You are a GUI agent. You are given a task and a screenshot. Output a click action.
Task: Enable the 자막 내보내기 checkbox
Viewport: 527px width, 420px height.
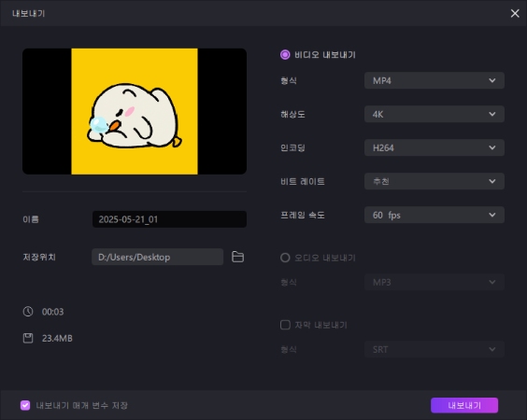(285, 325)
